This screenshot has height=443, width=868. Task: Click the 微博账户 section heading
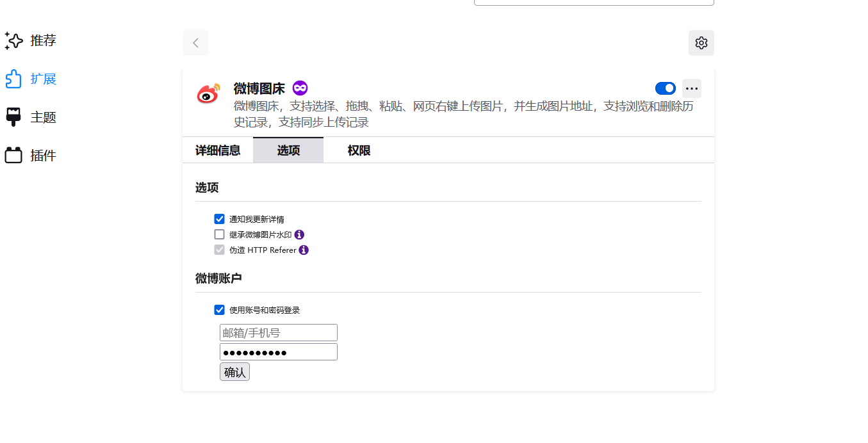click(x=218, y=278)
